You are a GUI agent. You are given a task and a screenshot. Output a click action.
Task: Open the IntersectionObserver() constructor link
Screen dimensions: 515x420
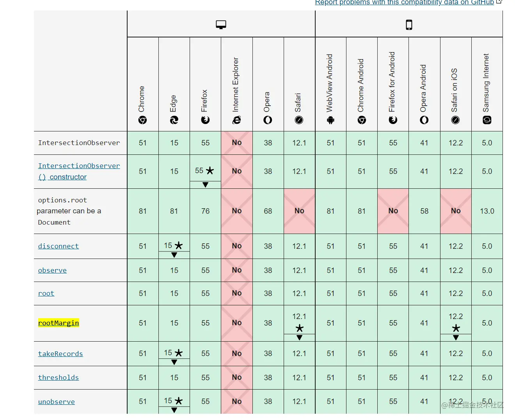[x=79, y=171]
